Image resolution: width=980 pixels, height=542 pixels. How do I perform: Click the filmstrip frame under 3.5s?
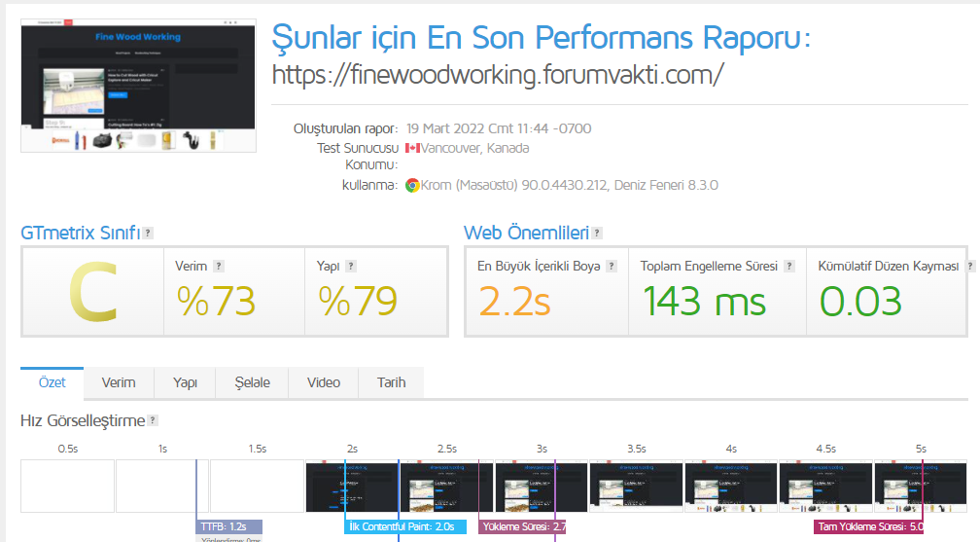[x=636, y=487]
